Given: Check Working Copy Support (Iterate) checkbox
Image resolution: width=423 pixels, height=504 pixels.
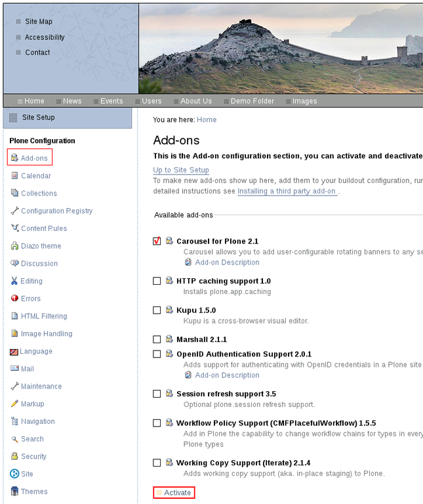Looking at the screenshot, I should 157,463.
